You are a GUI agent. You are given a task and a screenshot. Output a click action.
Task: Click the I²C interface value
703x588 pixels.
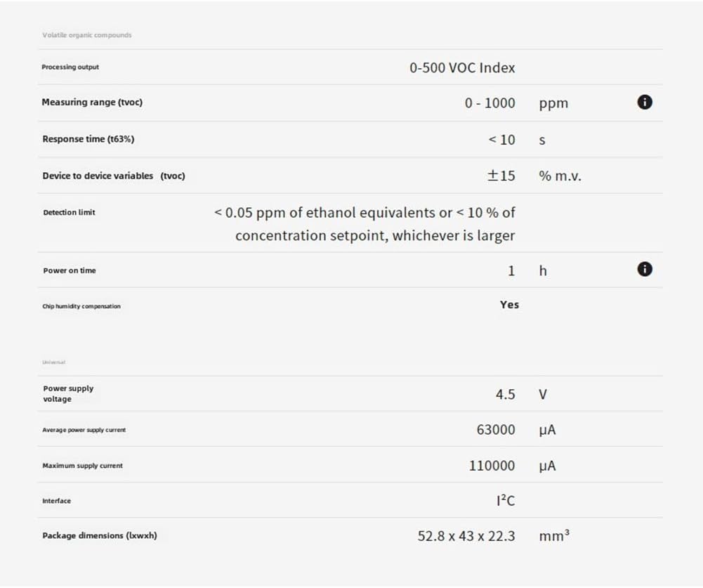tap(505, 501)
